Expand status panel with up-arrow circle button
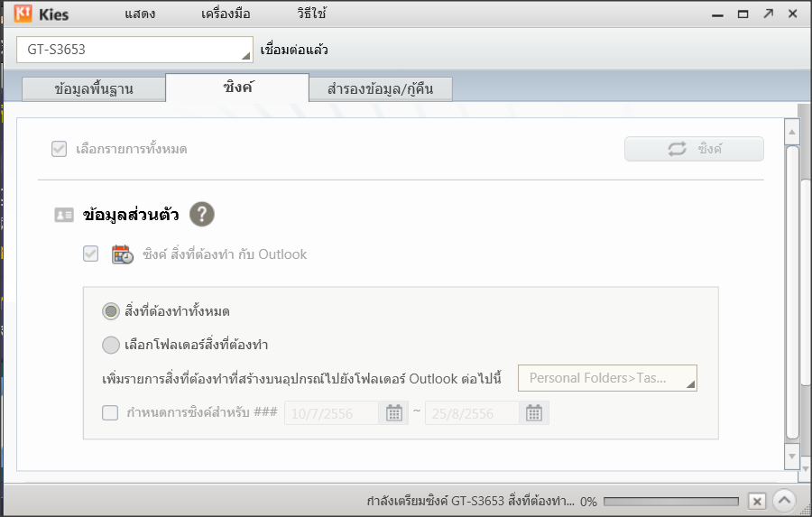Screen dimensions: 812x517 785,501
